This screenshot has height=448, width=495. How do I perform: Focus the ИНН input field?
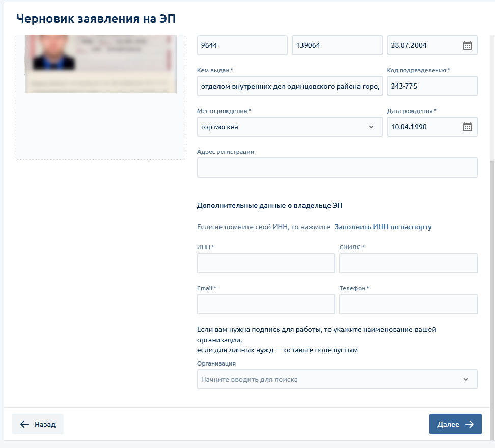click(266, 263)
